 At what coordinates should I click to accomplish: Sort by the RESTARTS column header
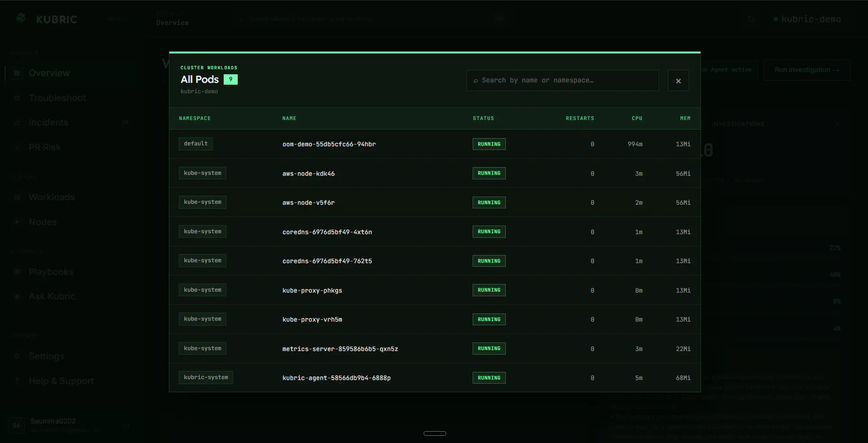(x=580, y=118)
